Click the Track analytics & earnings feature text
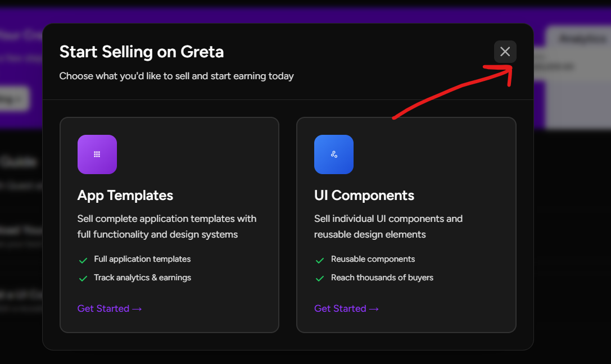The width and height of the screenshot is (611, 364). point(143,277)
